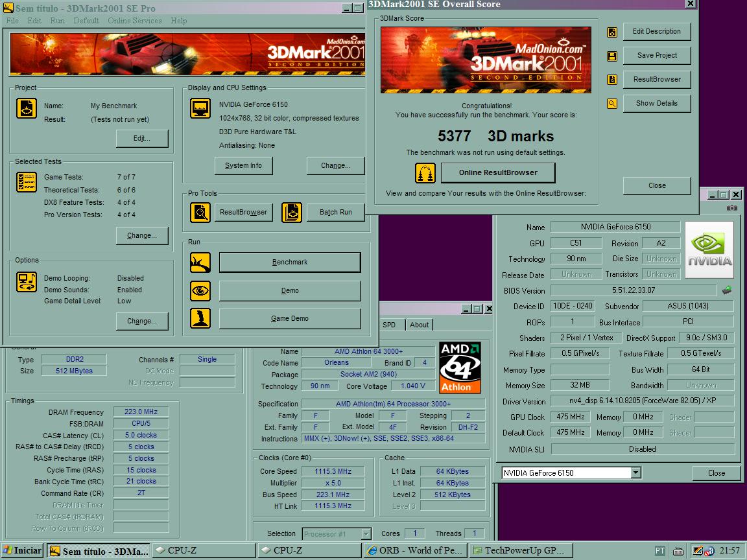Image resolution: width=747 pixels, height=560 pixels.
Task: Click the taskbar clock showing 21:57
Action: click(x=729, y=551)
